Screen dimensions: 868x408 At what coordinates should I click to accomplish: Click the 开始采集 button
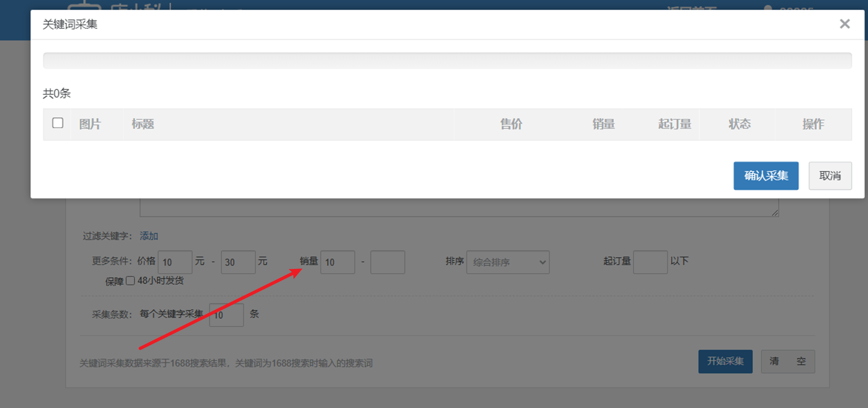(x=725, y=362)
